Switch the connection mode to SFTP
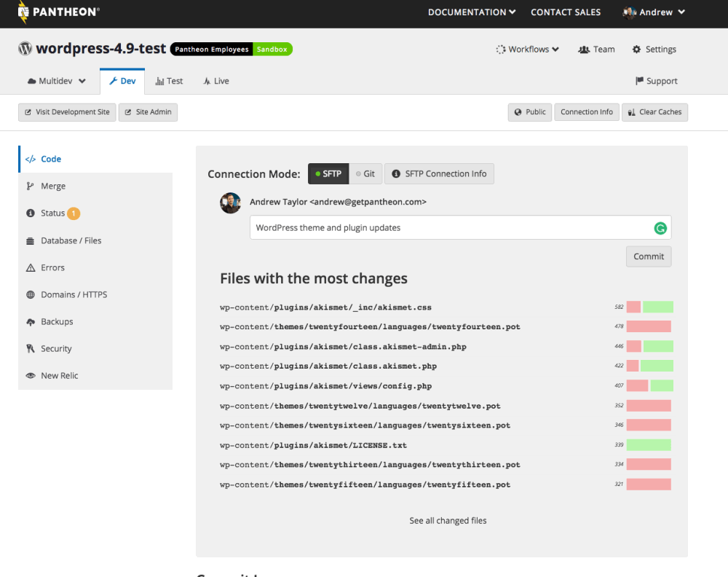The width and height of the screenshot is (728, 577). click(x=328, y=173)
